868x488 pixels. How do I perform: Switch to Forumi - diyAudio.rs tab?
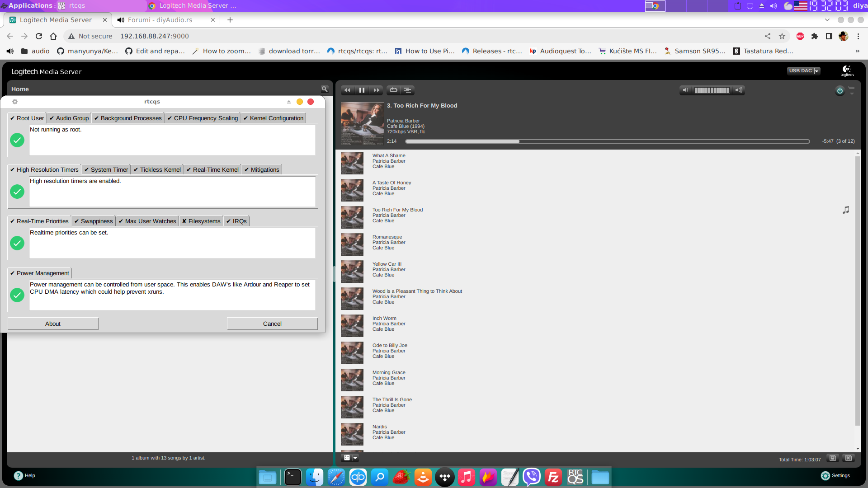[165, 20]
